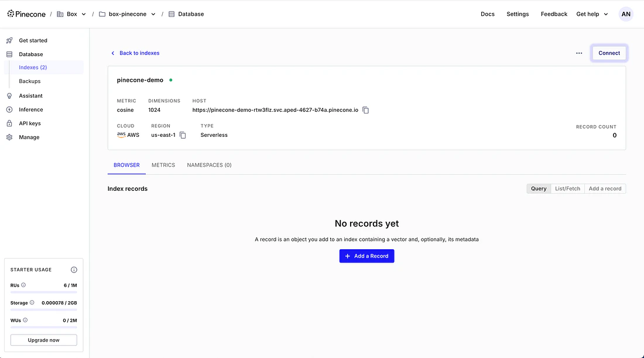Click the Database sidebar icon
The image size is (644, 358).
tap(9, 54)
